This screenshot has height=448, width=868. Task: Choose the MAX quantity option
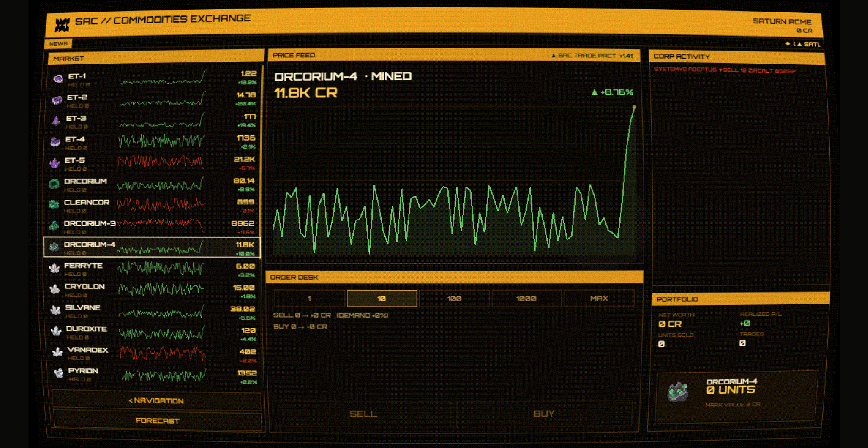point(599,298)
